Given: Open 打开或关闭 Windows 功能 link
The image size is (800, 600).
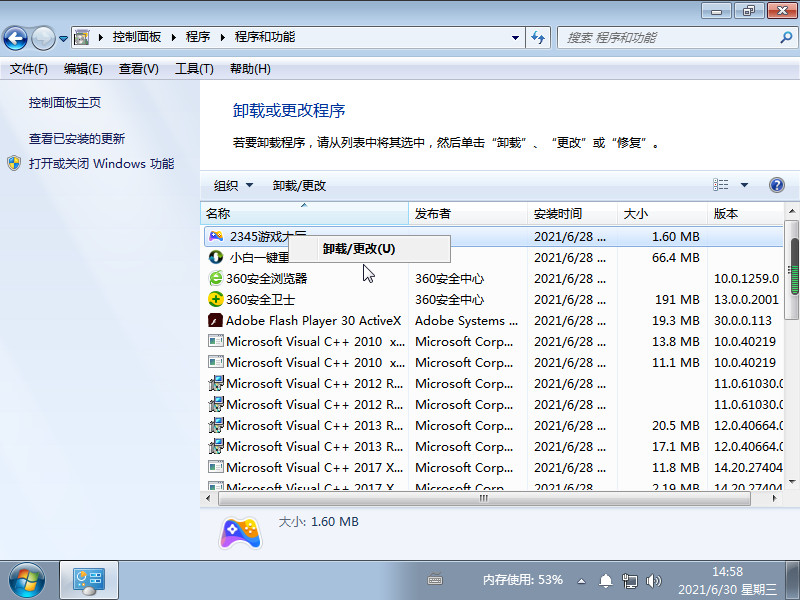Looking at the screenshot, I should 101,163.
